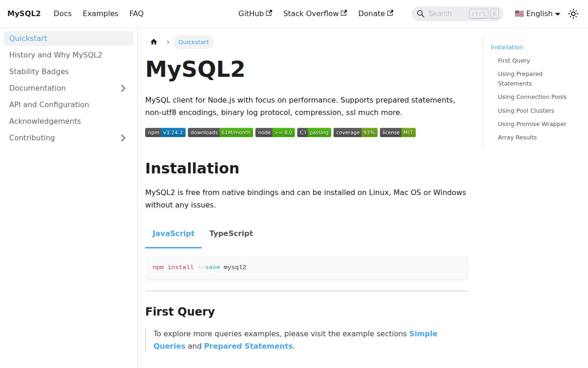
Task: Click the MySQL2 site logo title
Action: (x=24, y=14)
